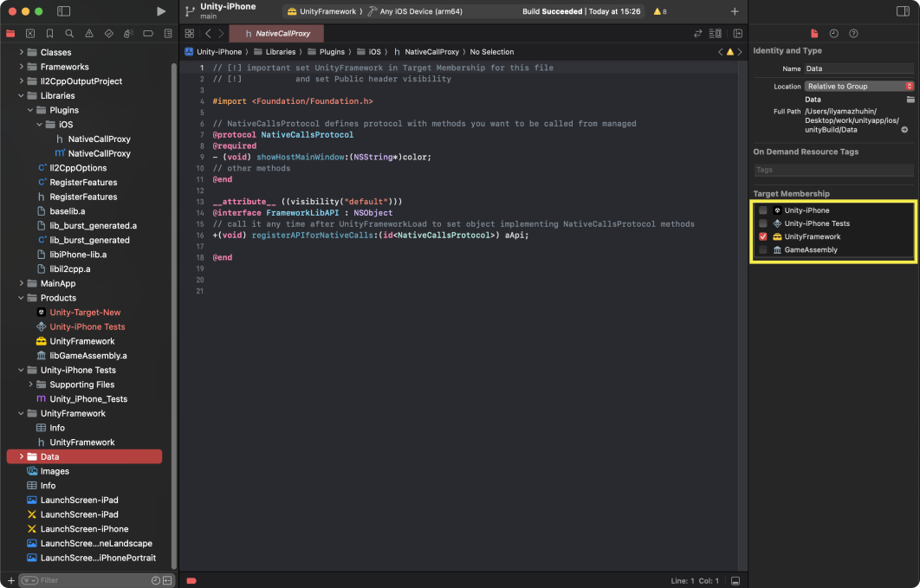Toggle source-control status filter icon

[167, 580]
